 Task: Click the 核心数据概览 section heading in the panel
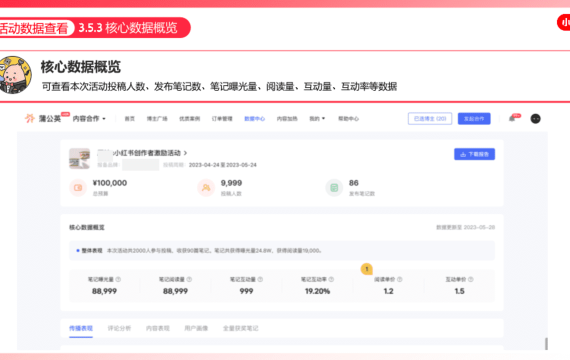[x=87, y=227]
